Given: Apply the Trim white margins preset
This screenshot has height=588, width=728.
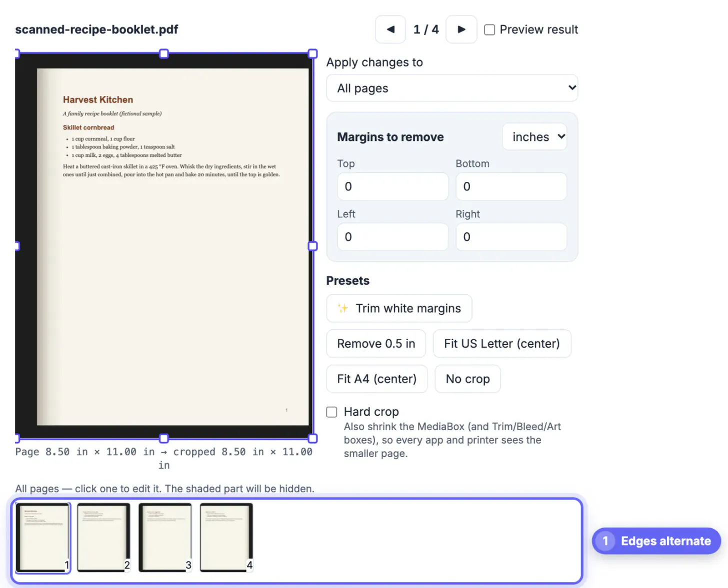Looking at the screenshot, I should tap(399, 308).
